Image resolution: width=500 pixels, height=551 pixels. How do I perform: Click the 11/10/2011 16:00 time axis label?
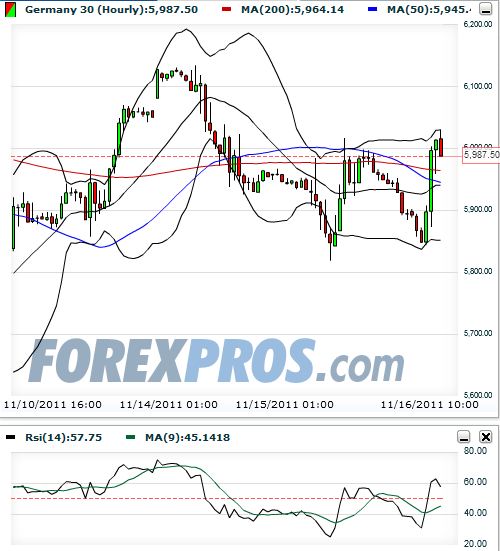click(x=53, y=405)
